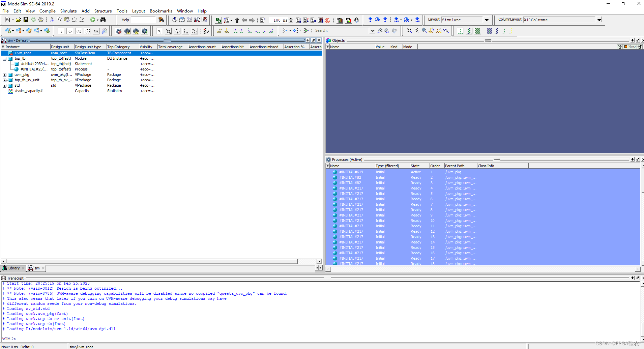
Task: Click the Processes panel plus zoom button
Action: tap(633, 159)
